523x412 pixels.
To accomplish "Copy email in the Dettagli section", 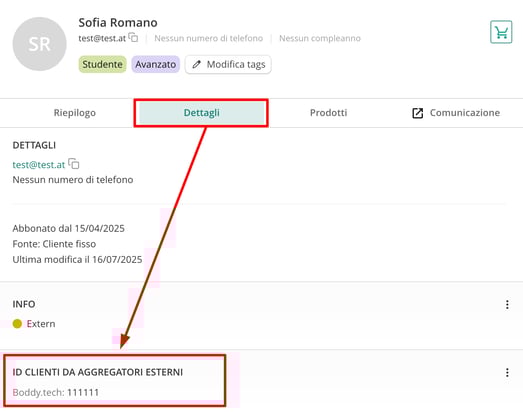I will click(x=74, y=163).
